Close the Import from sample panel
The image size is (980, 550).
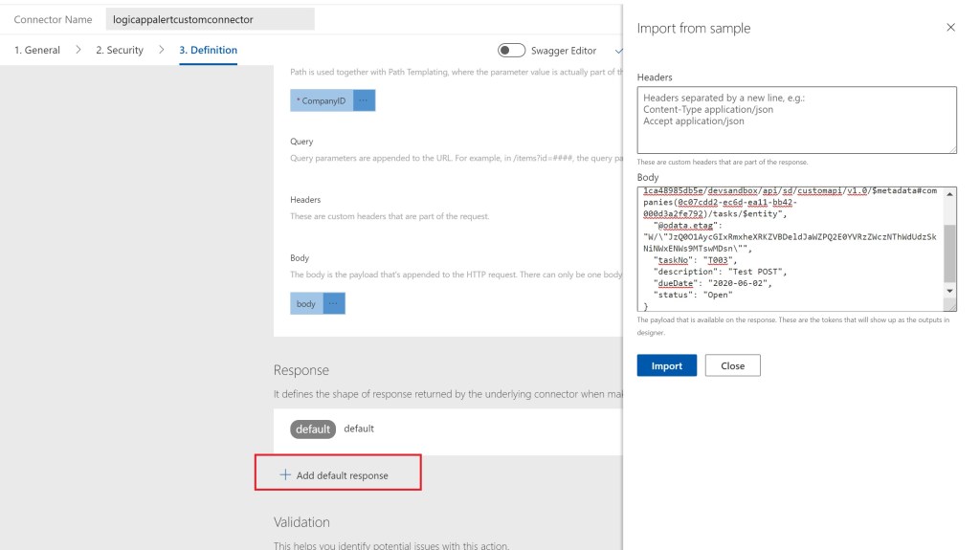click(x=950, y=28)
